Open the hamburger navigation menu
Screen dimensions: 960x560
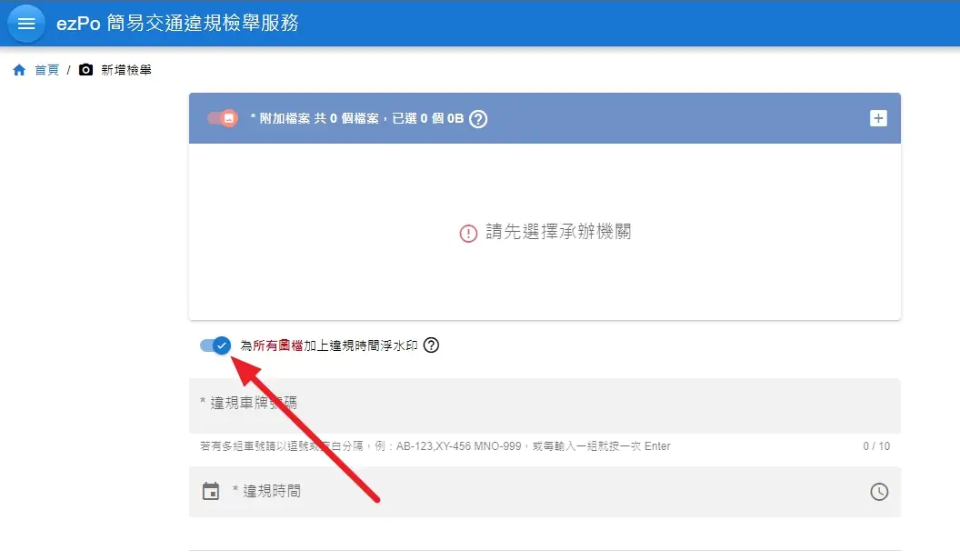(26, 24)
